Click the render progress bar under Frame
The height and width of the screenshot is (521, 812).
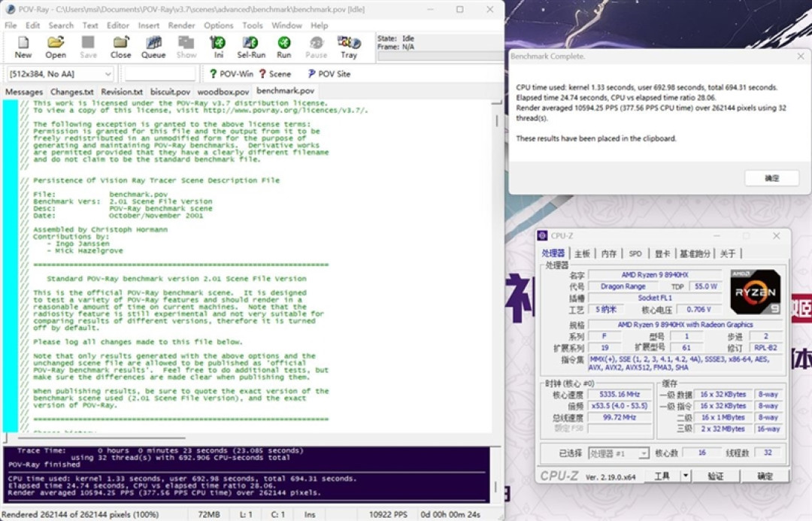[440, 56]
